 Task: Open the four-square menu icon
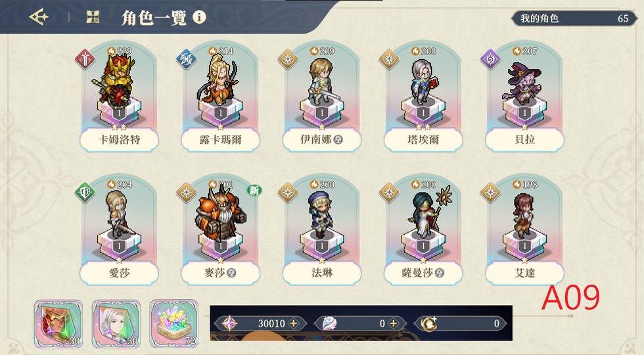93,17
